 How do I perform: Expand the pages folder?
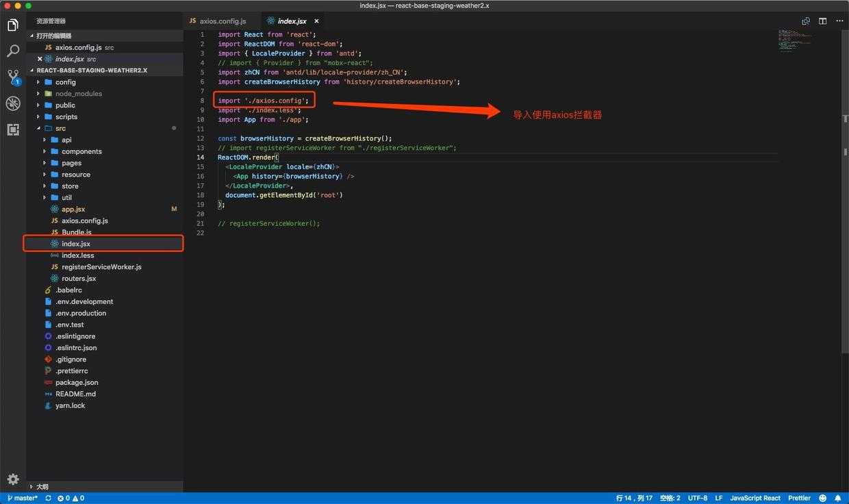(71, 163)
